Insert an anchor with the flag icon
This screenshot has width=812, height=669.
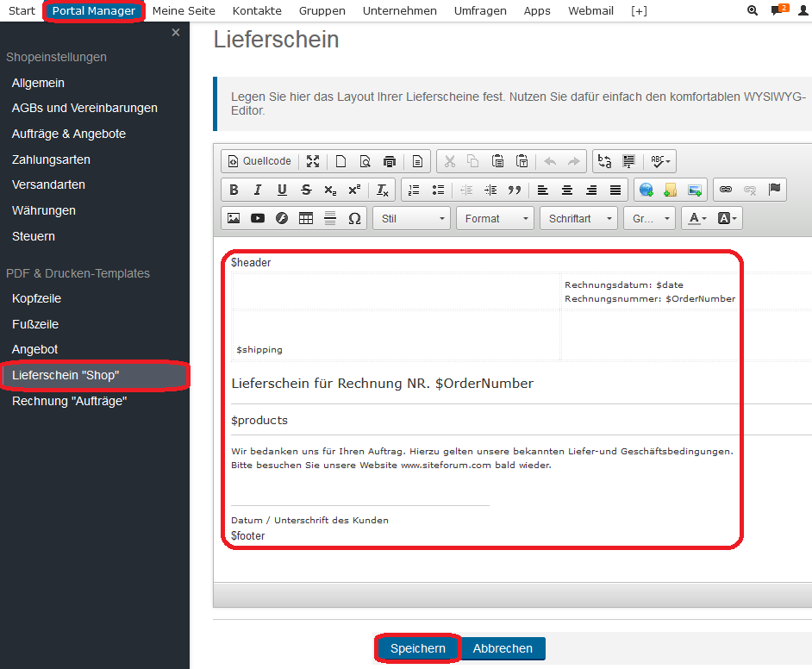coord(775,190)
